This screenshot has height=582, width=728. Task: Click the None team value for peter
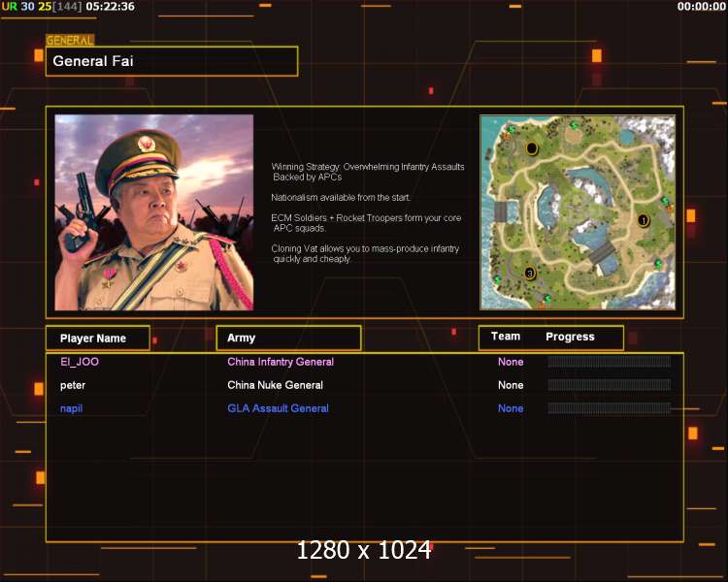tap(511, 385)
